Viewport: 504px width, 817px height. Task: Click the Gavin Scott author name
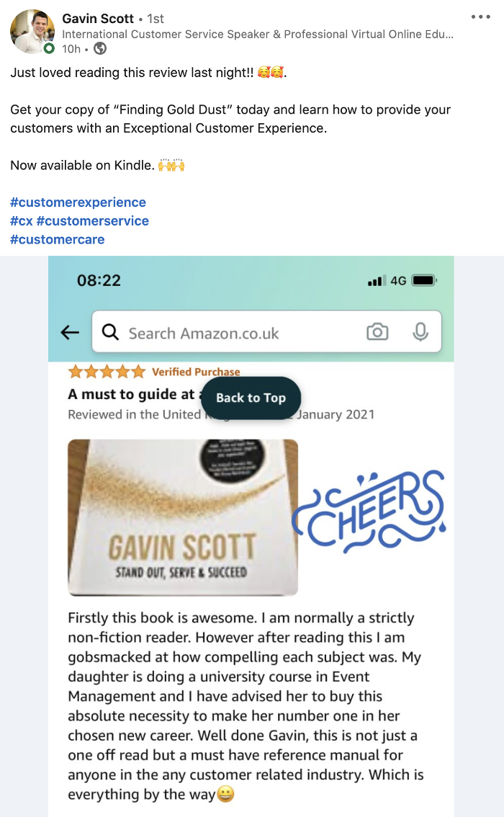(x=98, y=19)
